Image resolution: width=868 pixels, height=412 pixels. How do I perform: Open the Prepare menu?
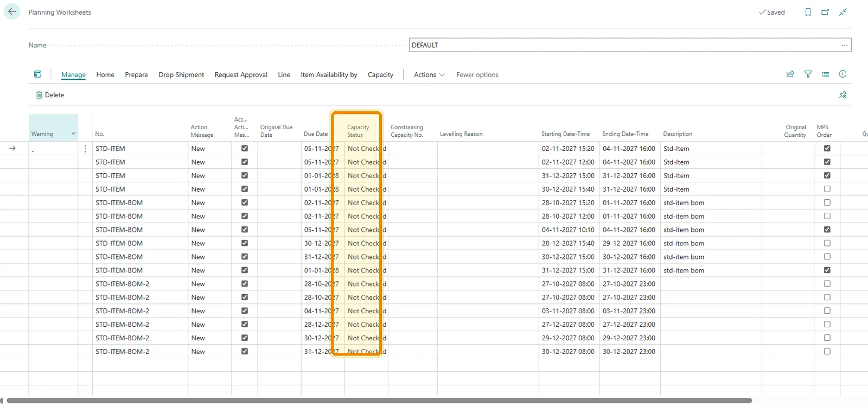coord(136,75)
